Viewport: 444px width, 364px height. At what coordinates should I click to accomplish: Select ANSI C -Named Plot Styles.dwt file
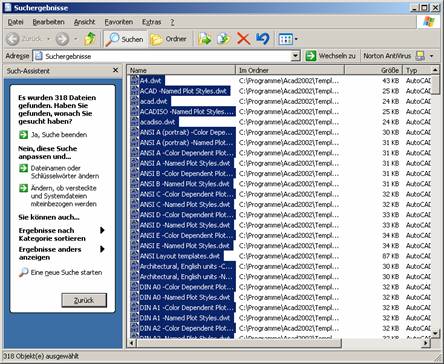click(185, 204)
